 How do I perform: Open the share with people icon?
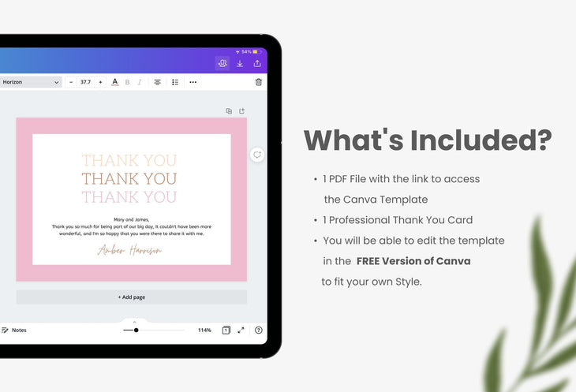(223, 63)
